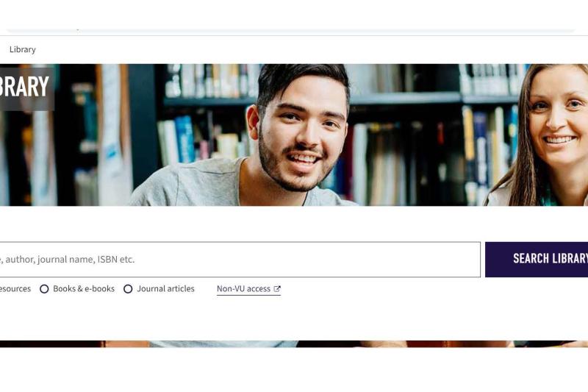Choose the partially visible resources search option
The width and height of the screenshot is (588, 392).
pos(15,289)
